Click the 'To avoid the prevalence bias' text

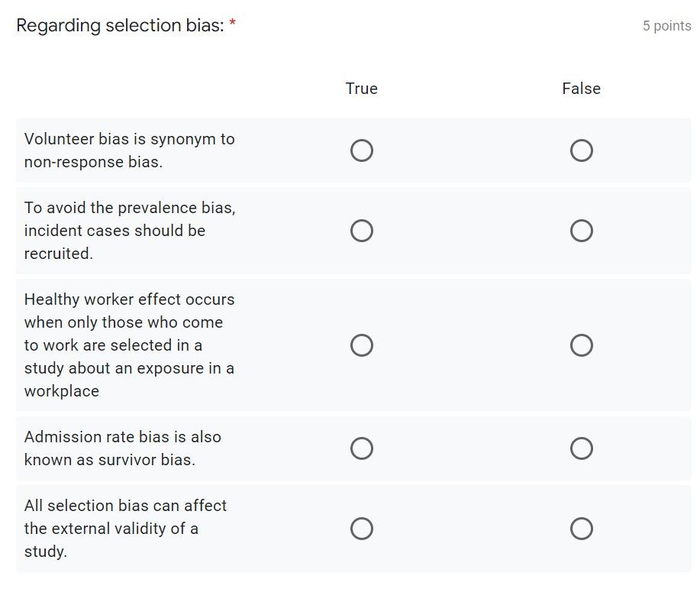[130, 231]
